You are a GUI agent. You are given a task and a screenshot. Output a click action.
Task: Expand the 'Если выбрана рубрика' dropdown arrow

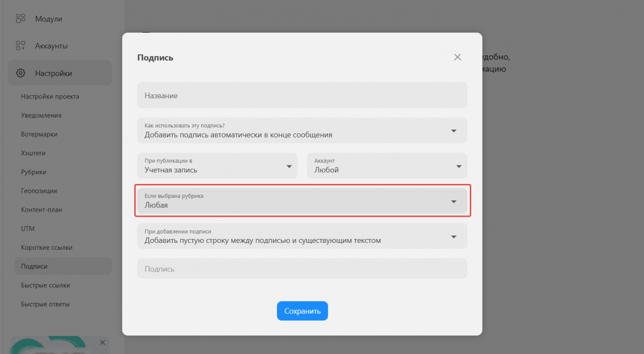453,201
